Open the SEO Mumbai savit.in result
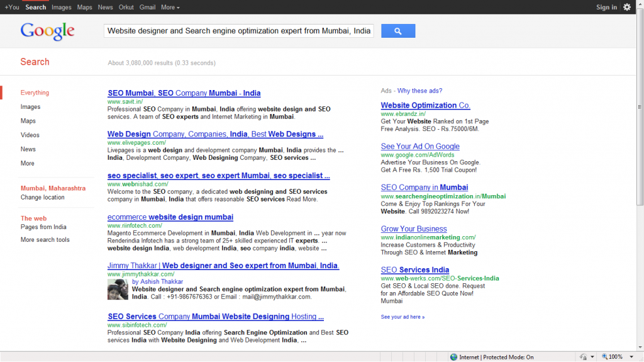The image size is (644, 362). coord(184,93)
